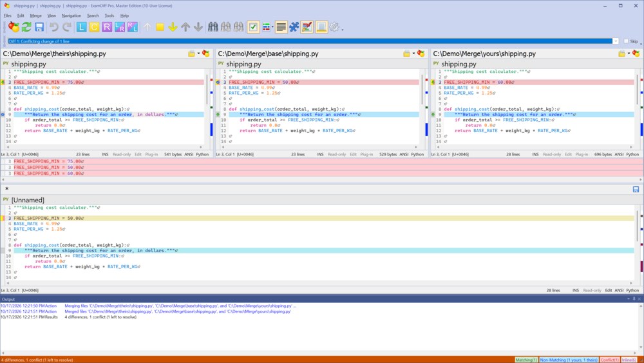
Task: Open the Navigation menu
Action: click(71, 15)
